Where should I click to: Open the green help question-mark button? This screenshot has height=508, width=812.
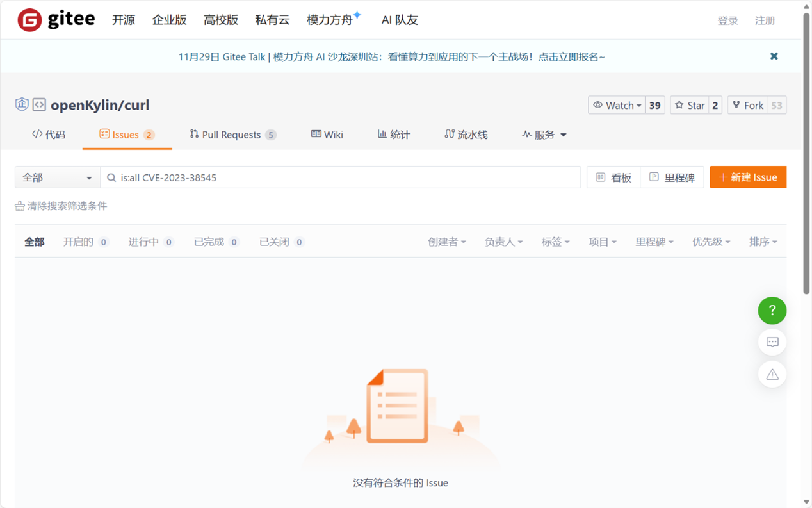[772, 310]
